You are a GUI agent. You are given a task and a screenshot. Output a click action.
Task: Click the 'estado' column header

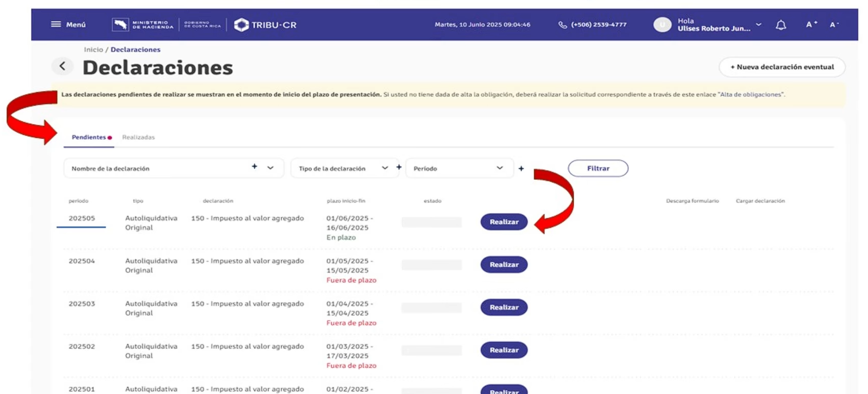tap(432, 201)
